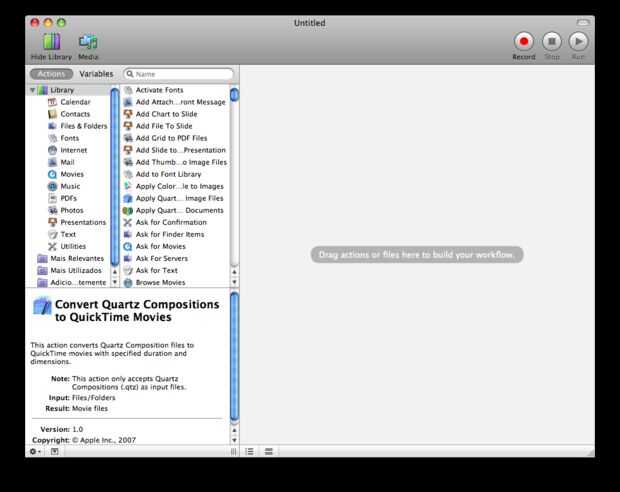Click the actions list scroll up arrow

click(234, 272)
